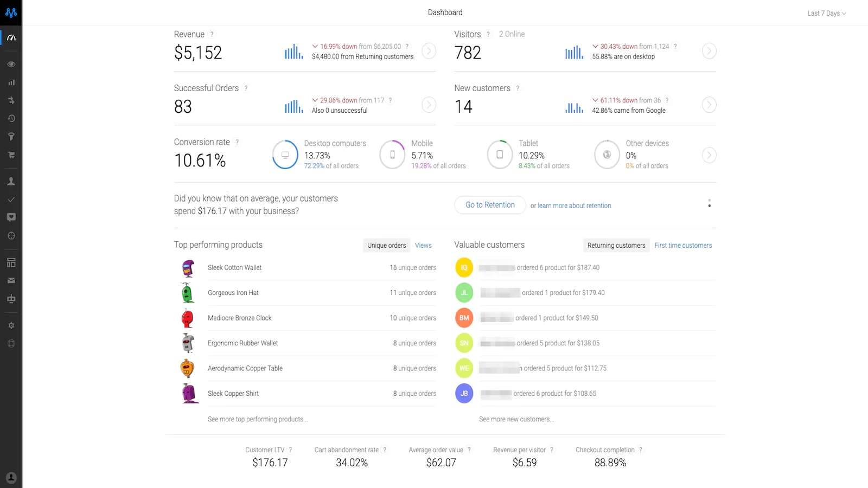The width and height of the screenshot is (868, 488).
Task: Click the Cart abandonment rate help icon
Action: [x=385, y=450]
